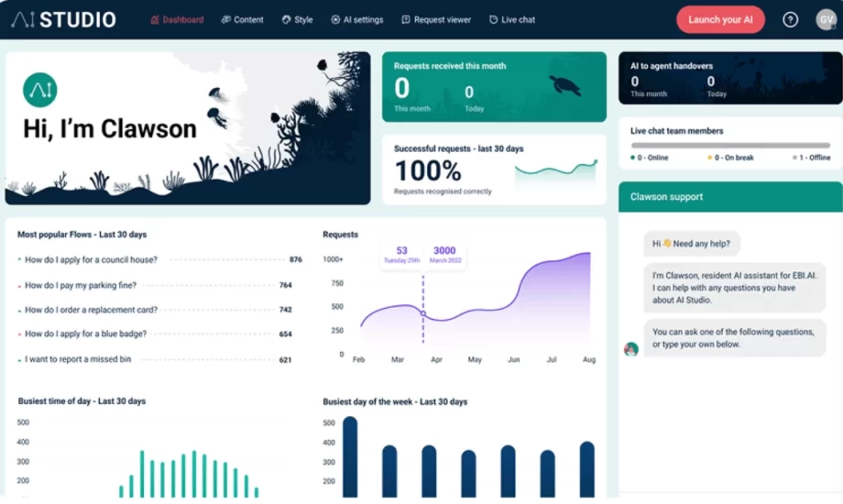Click the up arrow beside council house flow

pyautogui.click(x=19, y=259)
